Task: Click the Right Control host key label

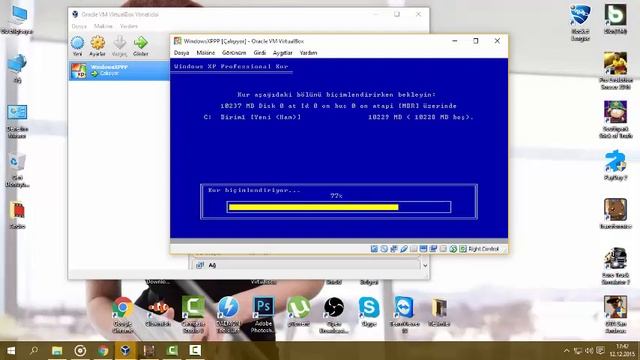Action: click(484, 249)
